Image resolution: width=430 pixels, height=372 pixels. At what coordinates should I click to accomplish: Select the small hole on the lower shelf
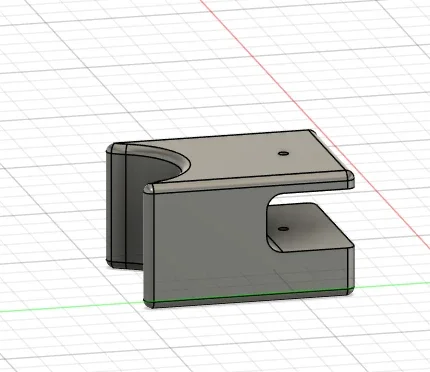coord(283,229)
